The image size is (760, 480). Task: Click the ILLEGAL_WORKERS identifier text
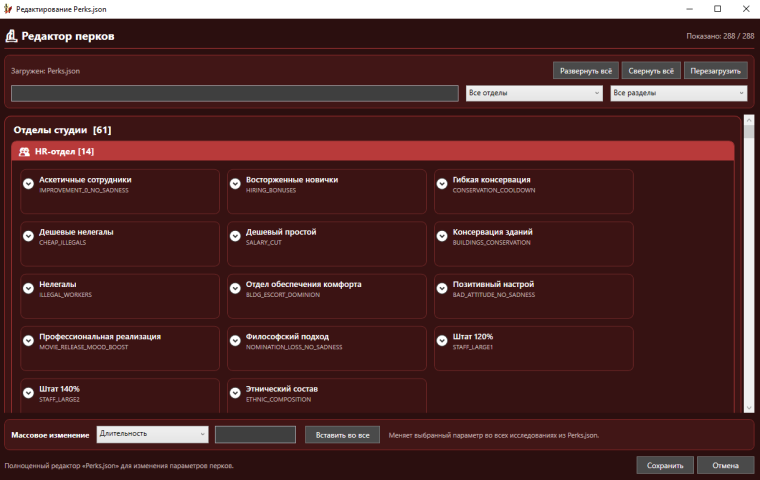click(x=65, y=295)
